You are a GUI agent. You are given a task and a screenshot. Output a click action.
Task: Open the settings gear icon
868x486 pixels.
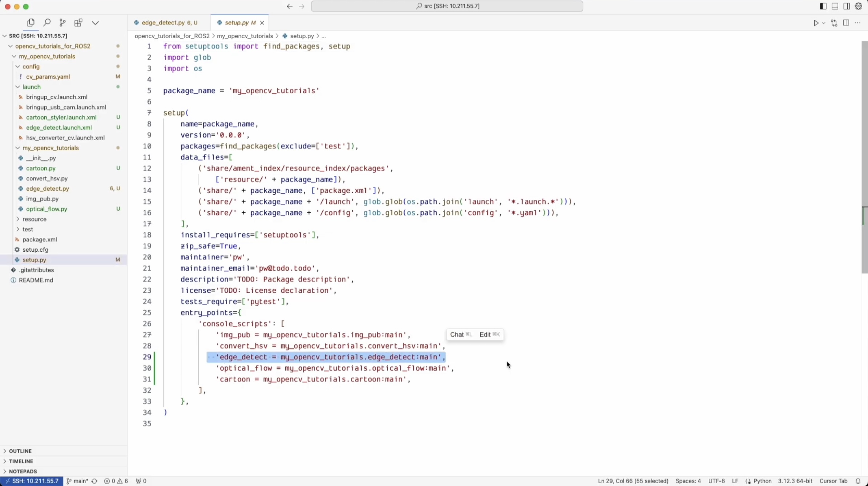tap(859, 6)
